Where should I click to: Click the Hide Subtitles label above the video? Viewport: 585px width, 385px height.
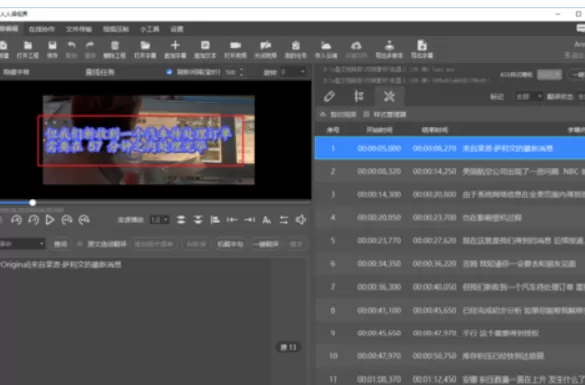[x=16, y=72]
